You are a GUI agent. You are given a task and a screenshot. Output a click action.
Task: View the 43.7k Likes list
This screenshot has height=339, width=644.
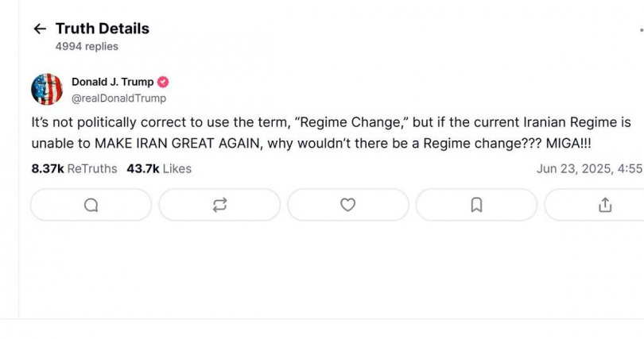(159, 169)
